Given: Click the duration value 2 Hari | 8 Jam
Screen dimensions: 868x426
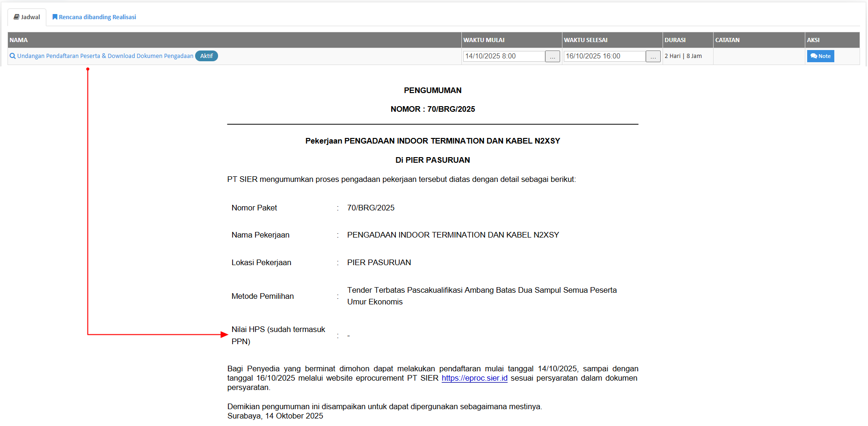Looking at the screenshot, I should point(683,56).
